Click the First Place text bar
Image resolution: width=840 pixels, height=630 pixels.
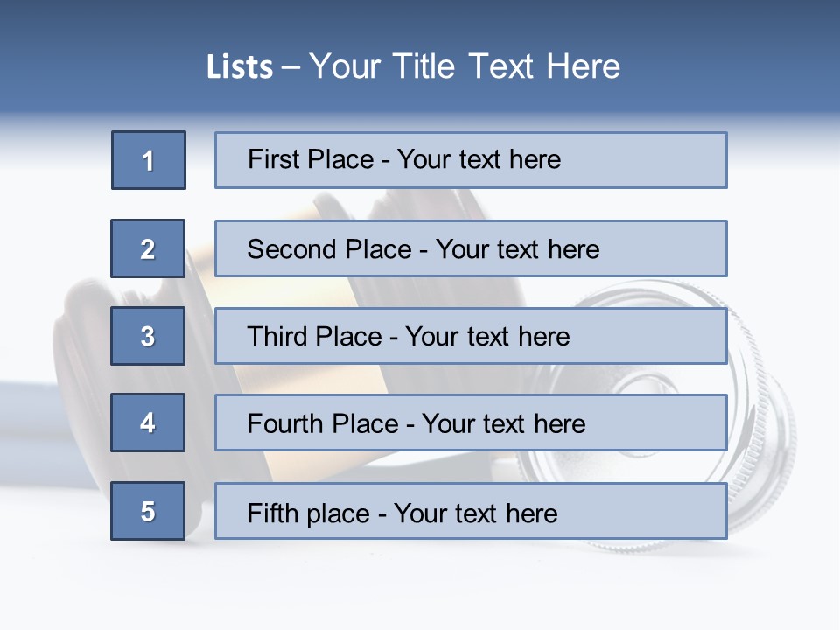tap(471, 160)
